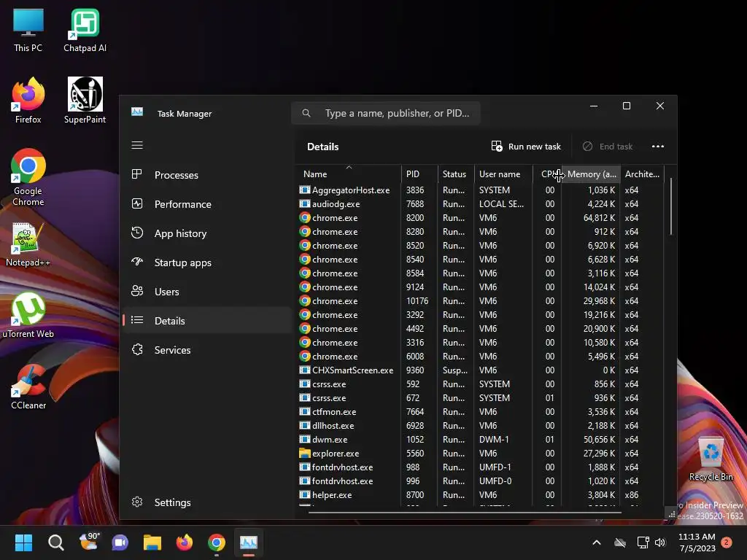The image size is (747, 560).
Task: Click the Task Manager app icon in title bar
Action: point(137,112)
